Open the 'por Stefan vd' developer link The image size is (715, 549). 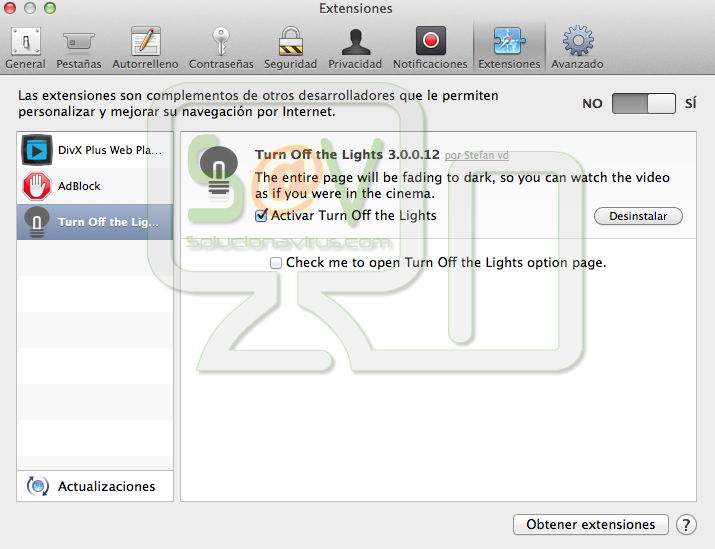click(x=477, y=155)
